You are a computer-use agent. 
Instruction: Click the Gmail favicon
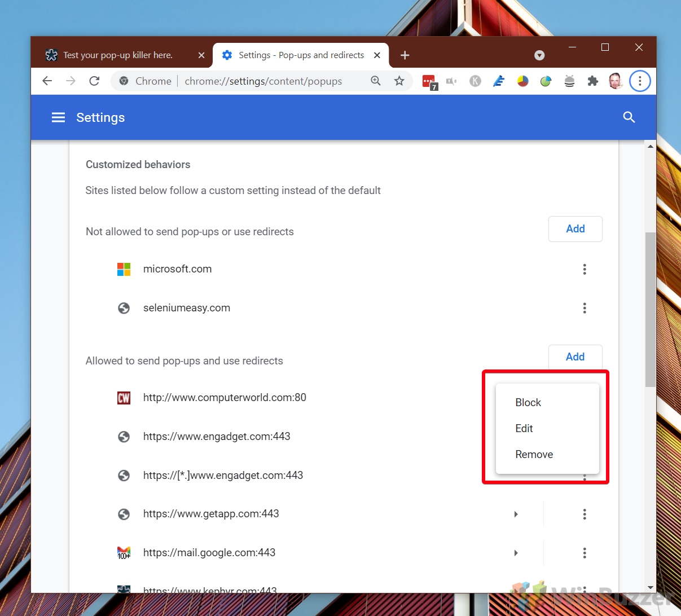tap(124, 553)
